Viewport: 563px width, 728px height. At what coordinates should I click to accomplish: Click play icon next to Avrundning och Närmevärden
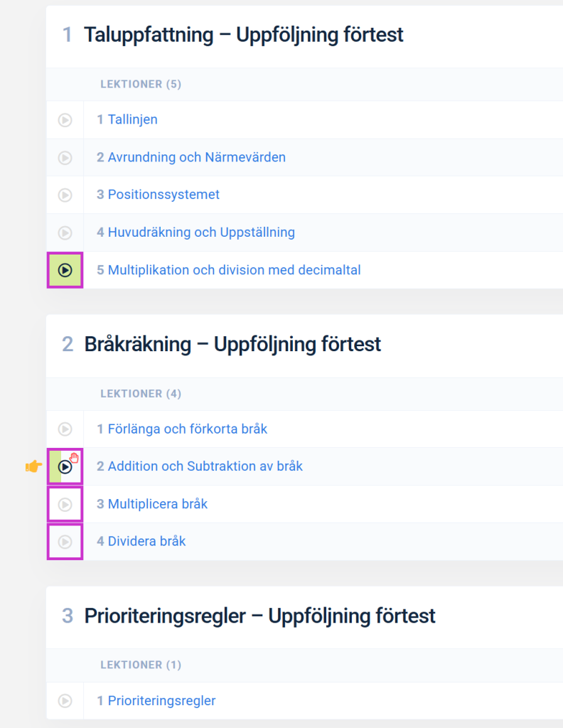pos(65,158)
